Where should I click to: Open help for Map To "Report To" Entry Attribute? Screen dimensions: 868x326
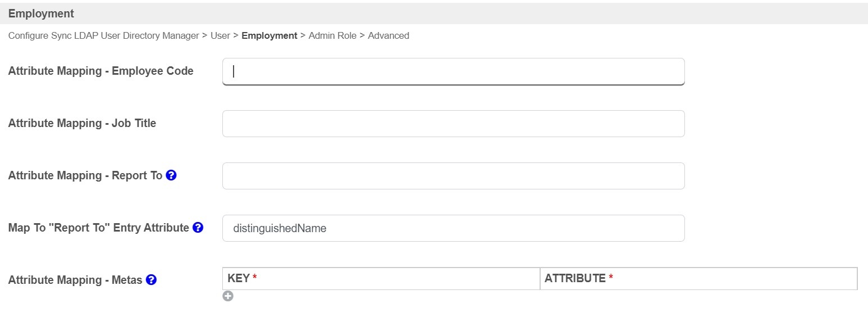click(198, 228)
